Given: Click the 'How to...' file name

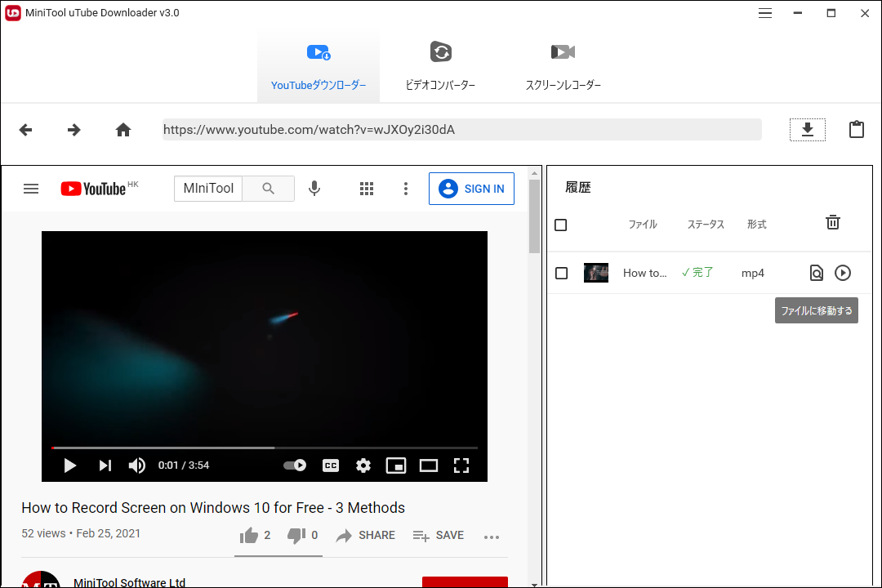Looking at the screenshot, I should (x=644, y=273).
